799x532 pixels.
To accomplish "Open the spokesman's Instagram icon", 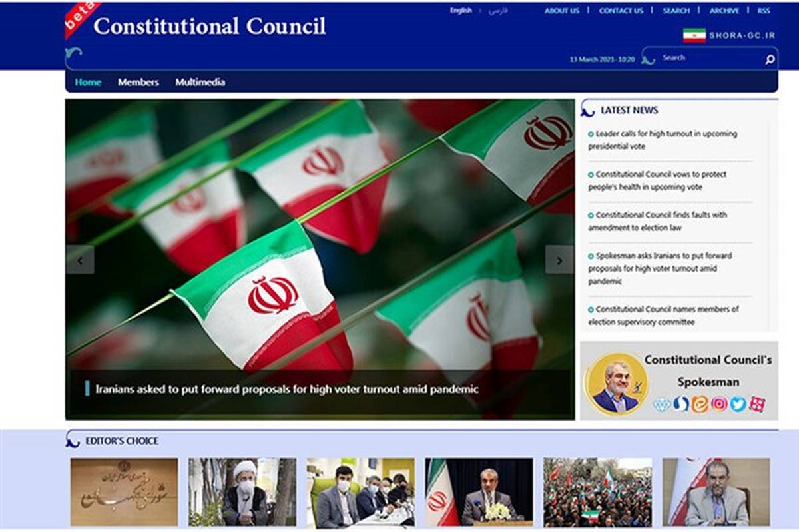I will coord(719,404).
